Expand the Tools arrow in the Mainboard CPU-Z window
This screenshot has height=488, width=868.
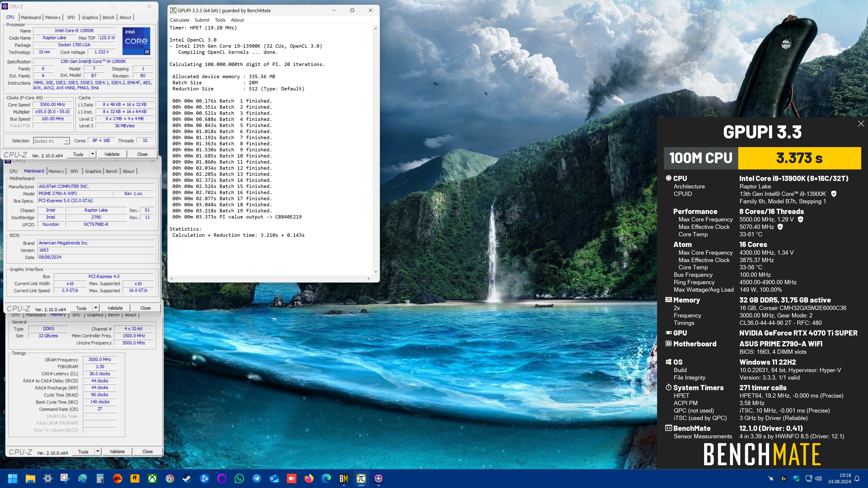pos(96,308)
